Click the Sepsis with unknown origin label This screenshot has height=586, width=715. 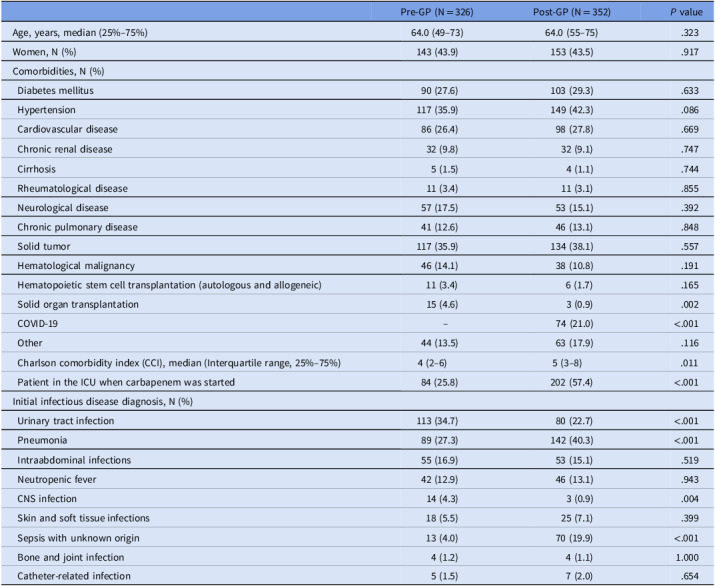point(78,538)
